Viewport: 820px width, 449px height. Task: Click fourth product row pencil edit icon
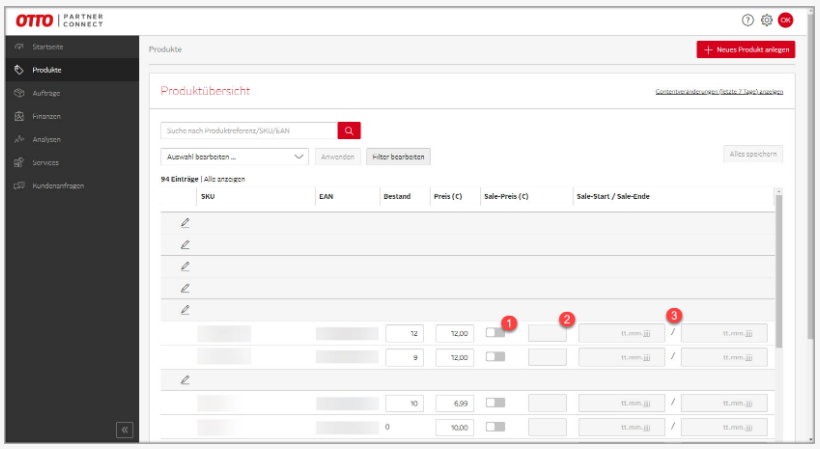(x=185, y=288)
